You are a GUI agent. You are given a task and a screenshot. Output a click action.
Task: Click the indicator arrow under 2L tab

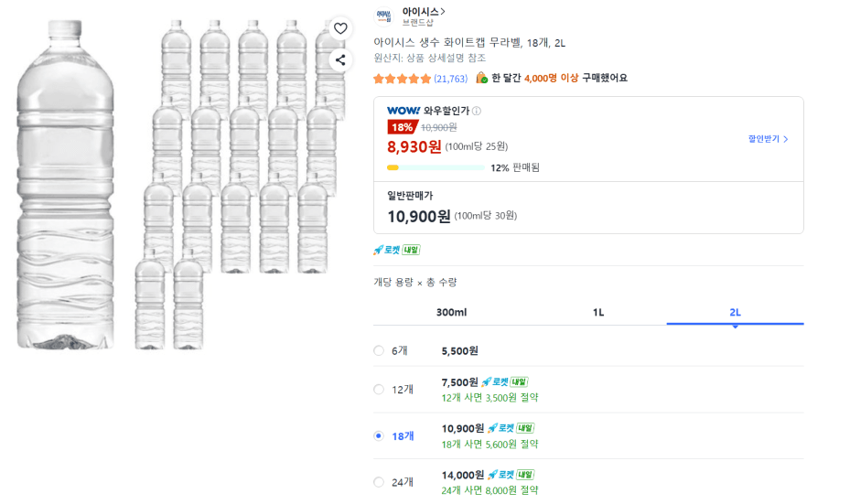coord(735,327)
